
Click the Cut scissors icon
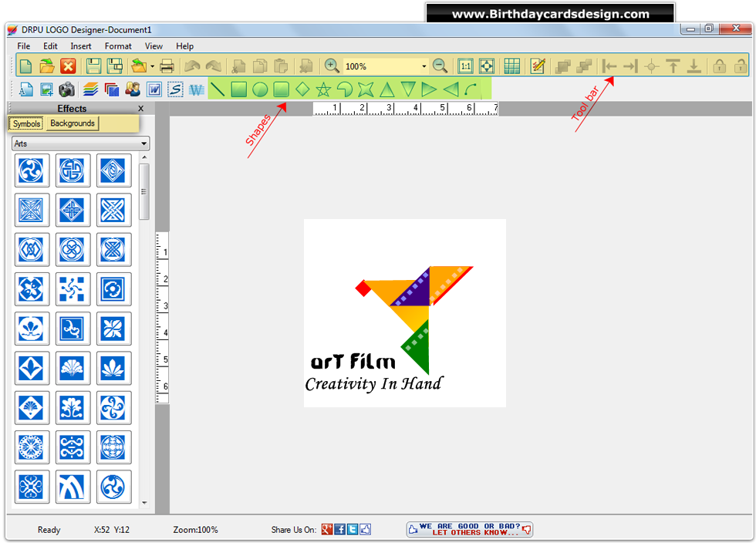(238, 66)
